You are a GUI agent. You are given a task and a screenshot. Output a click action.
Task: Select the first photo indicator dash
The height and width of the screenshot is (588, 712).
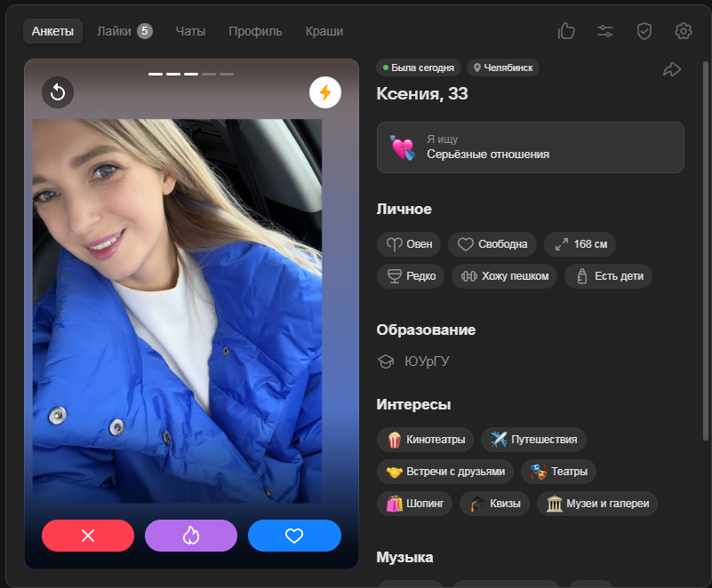[x=156, y=74]
